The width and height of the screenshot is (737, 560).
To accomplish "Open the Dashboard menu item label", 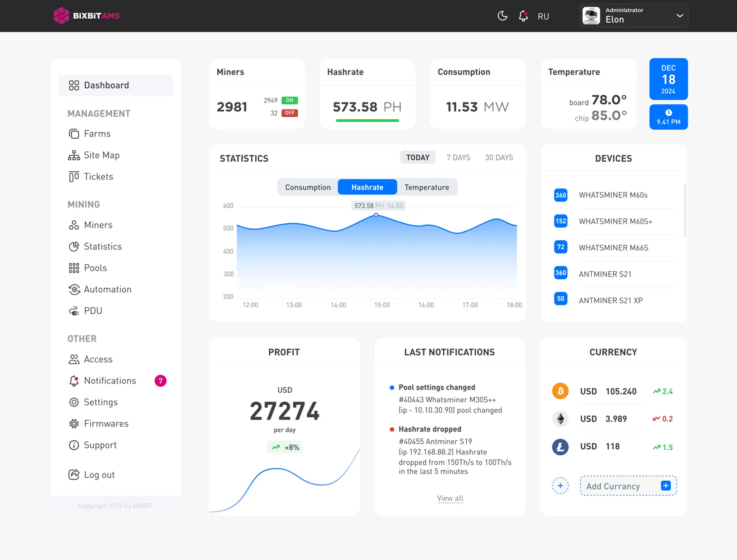I will pyautogui.click(x=107, y=85).
